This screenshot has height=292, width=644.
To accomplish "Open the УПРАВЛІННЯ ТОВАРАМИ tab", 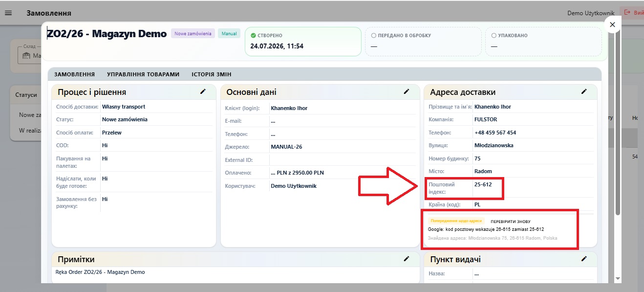I will [143, 74].
